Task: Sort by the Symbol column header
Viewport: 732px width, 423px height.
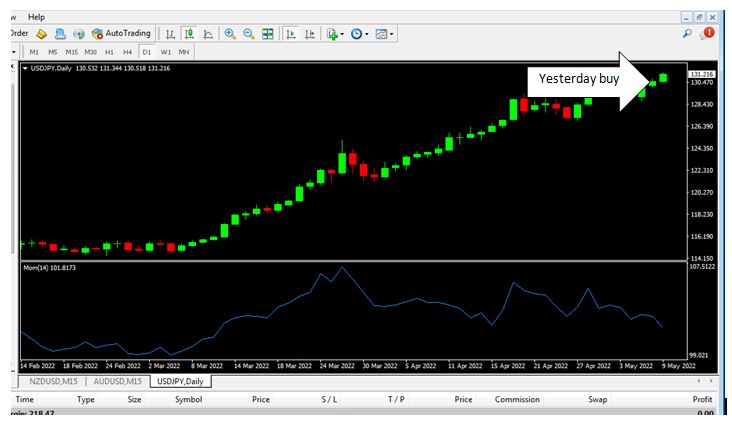Action: pyautogui.click(x=189, y=400)
